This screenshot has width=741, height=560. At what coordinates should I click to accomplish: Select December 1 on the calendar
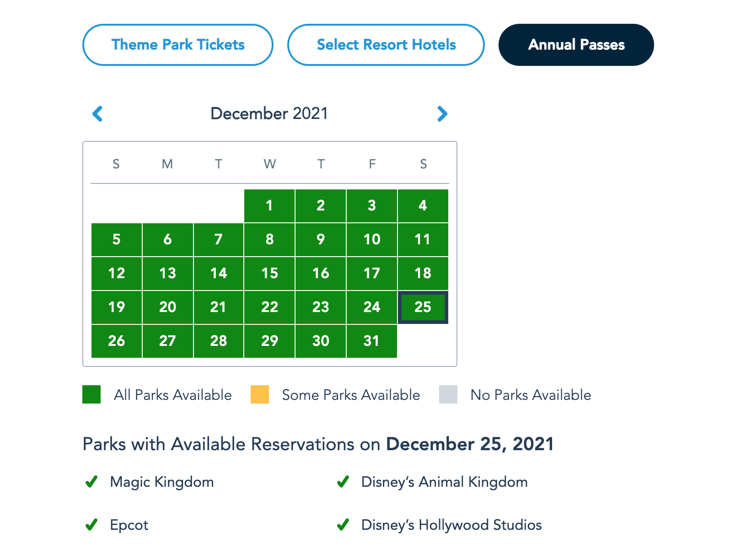[x=269, y=206]
